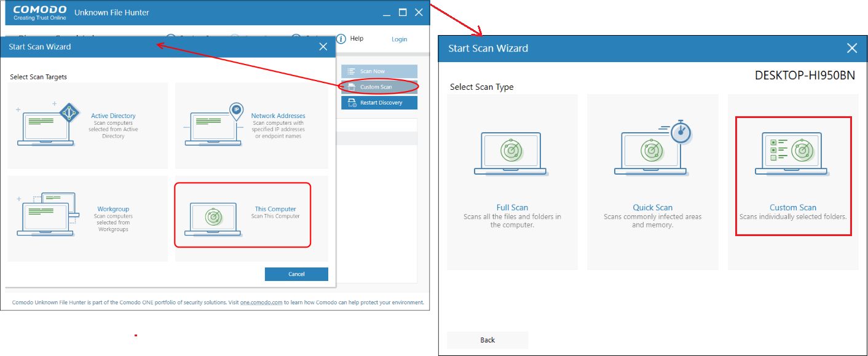Click the Help info icon
Viewport: 868px width, 356px height.
coord(341,39)
